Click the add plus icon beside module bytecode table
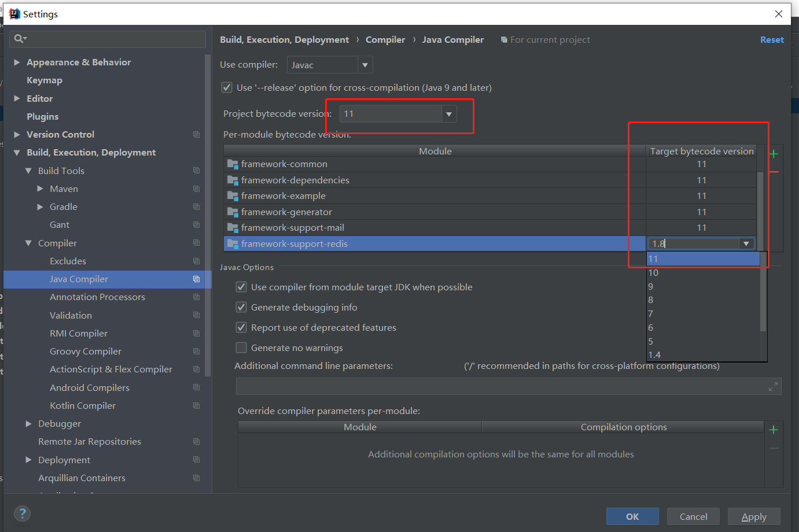The image size is (799, 532). coord(774,154)
